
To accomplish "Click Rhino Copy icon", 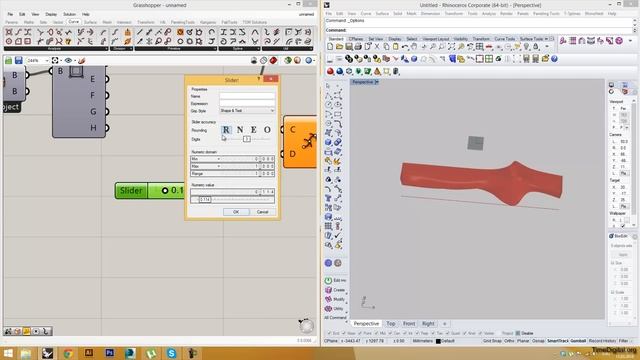I will click(x=386, y=47).
